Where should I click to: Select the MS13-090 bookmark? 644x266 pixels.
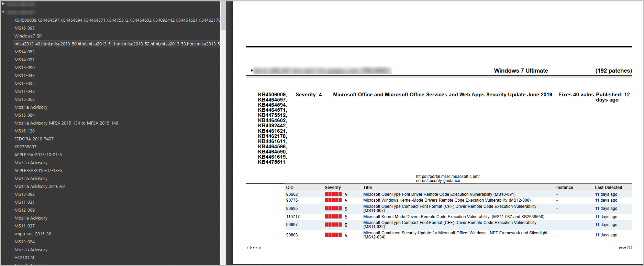click(24, 68)
